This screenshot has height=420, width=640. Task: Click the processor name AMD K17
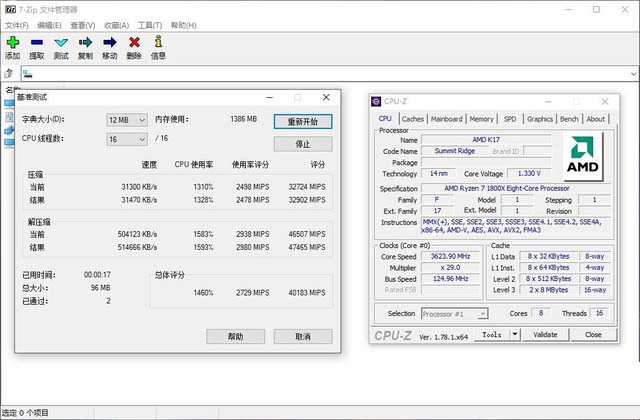click(x=486, y=140)
